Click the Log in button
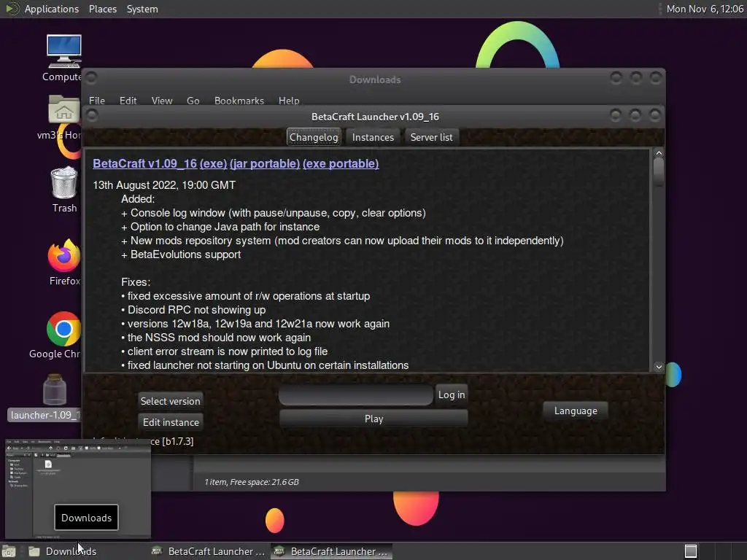The image size is (747, 560). (x=452, y=394)
